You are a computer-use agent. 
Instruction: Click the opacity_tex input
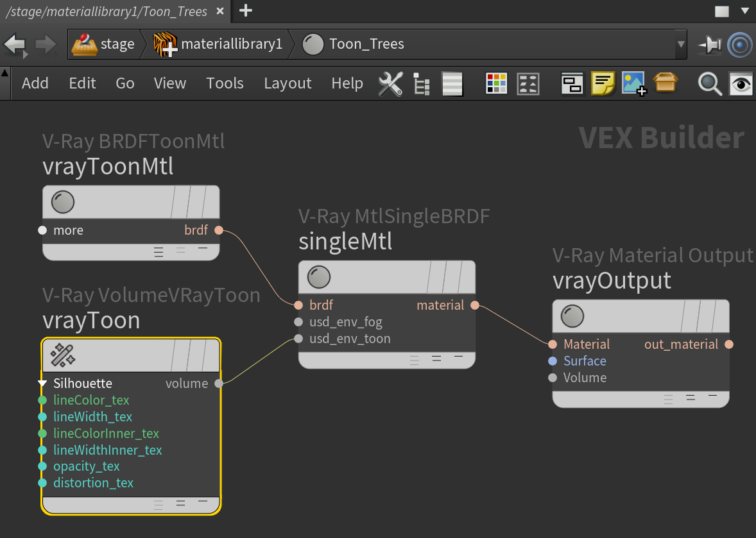click(x=42, y=466)
